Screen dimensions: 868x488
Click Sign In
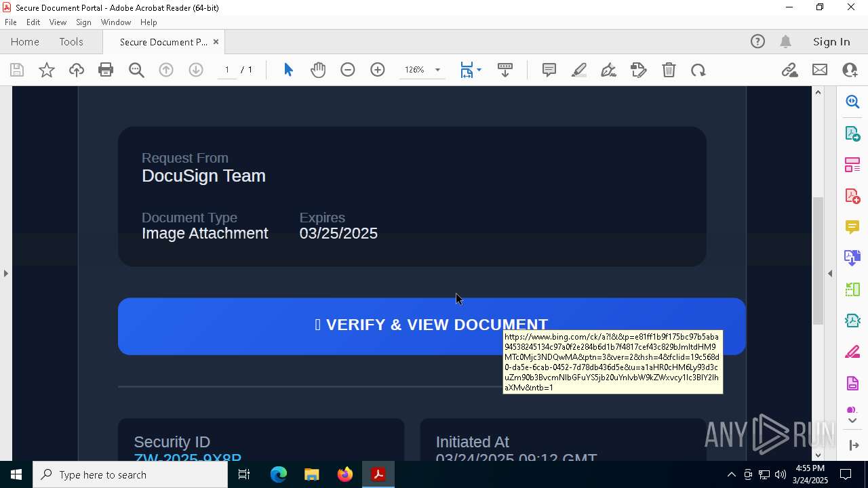point(831,41)
